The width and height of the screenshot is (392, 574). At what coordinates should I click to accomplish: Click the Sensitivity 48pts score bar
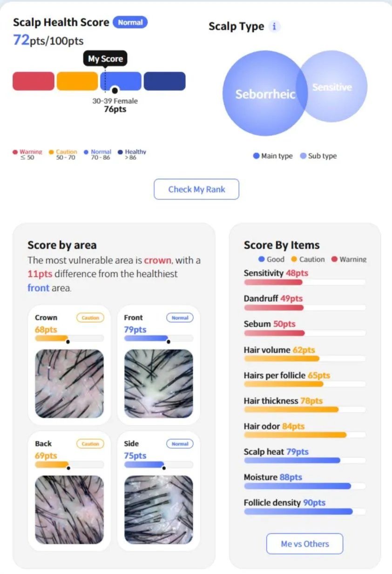[305, 282]
